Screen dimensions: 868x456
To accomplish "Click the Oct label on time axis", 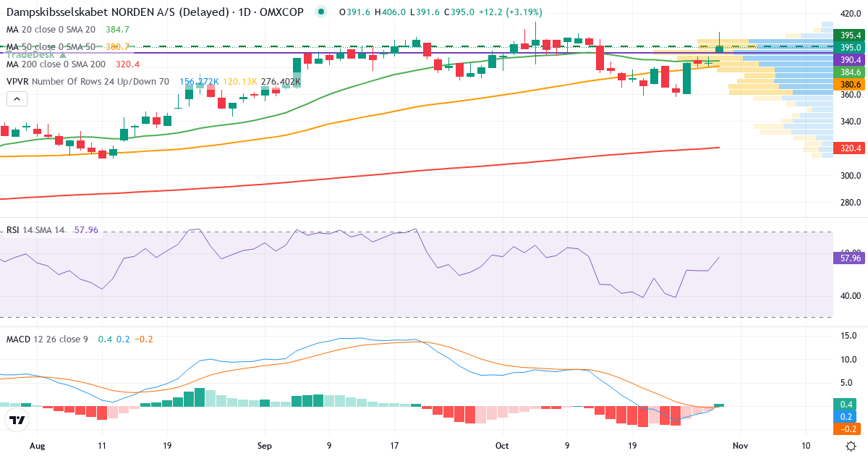I will pyautogui.click(x=502, y=445).
